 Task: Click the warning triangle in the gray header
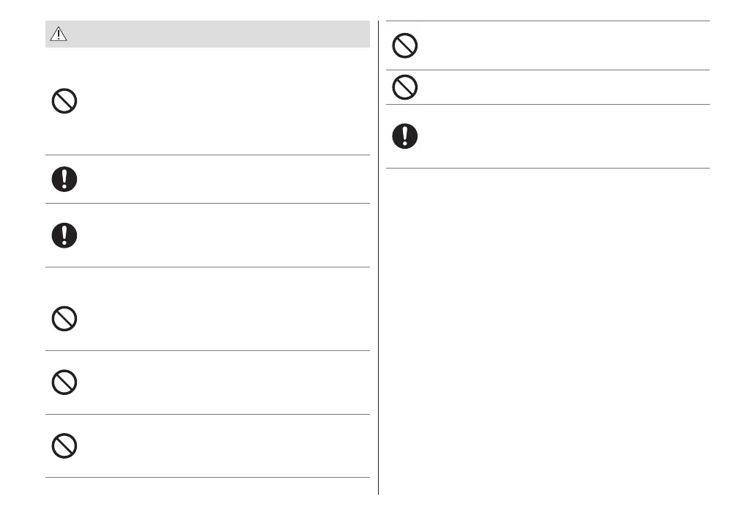pos(58,34)
